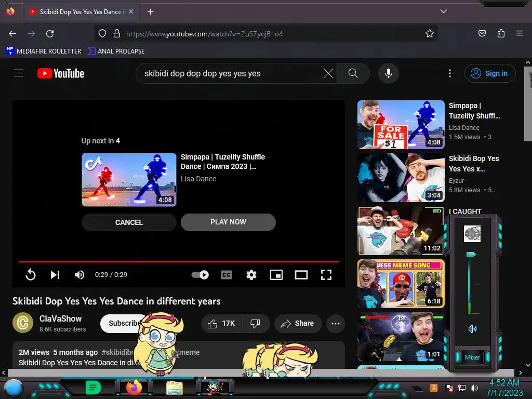Open the YouTube guide hamburger menu
This screenshot has height=399, width=532.
(x=19, y=73)
